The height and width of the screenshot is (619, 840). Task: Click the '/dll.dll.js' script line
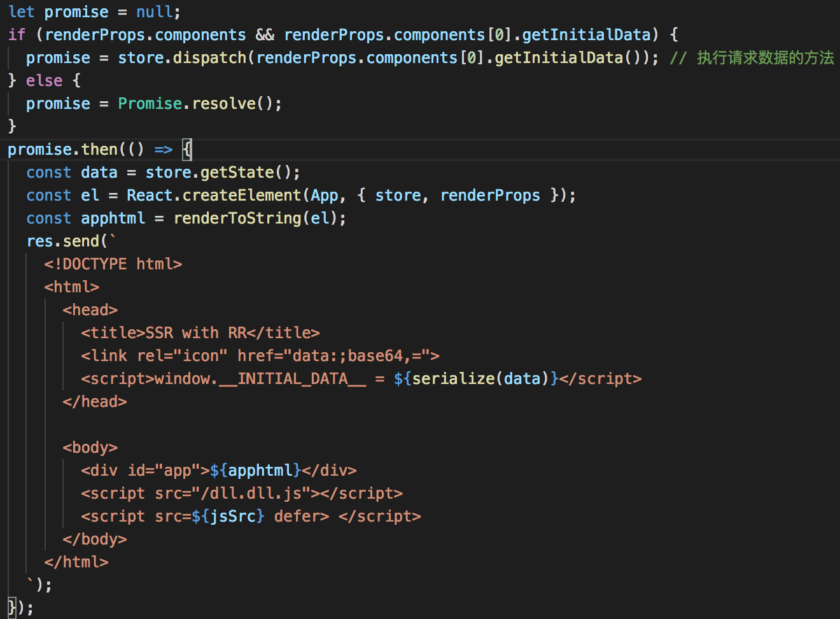point(242,494)
